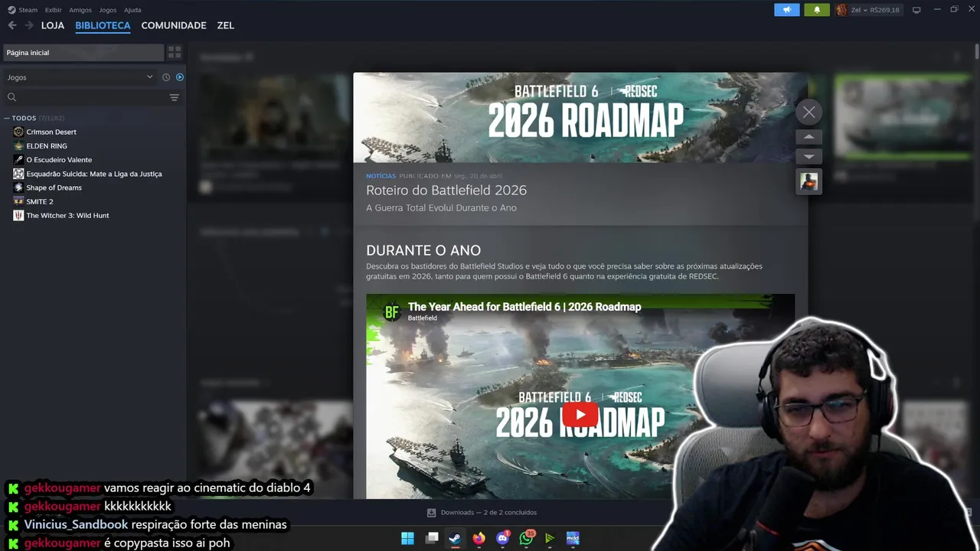
Task: Open the Ajuda menu
Action: pyautogui.click(x=132, y=10)
